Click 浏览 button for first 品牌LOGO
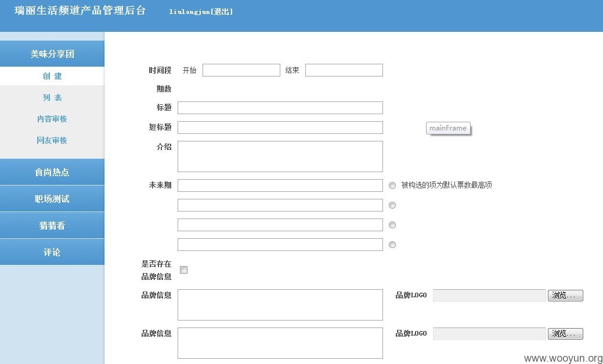Viewport: 603px width, 364px height. point(565,296)
